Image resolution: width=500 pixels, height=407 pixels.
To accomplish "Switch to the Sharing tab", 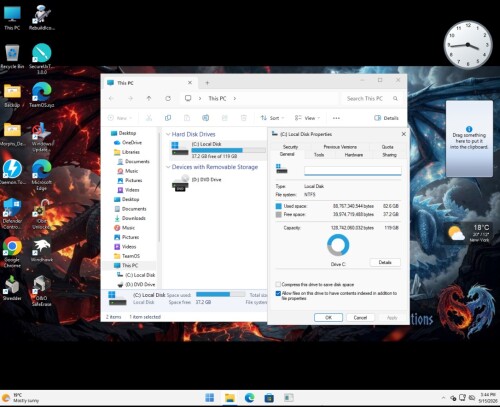I will tap(389, 155).
